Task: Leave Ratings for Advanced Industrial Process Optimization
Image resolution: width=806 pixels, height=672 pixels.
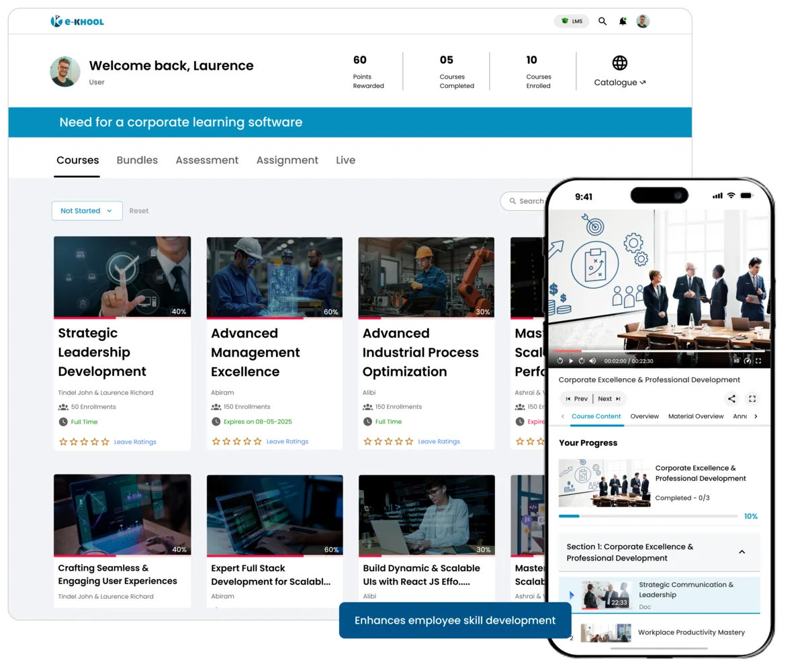Action: pos(440,441)
